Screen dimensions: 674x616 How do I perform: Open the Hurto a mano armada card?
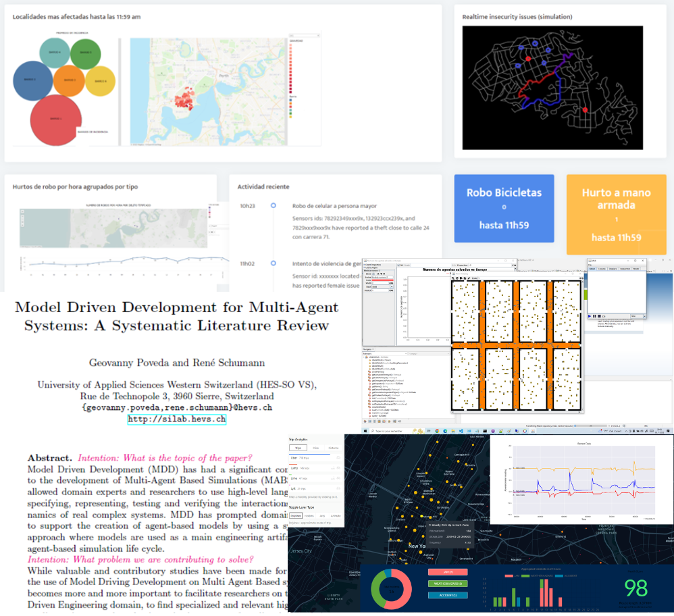point(616,208)
